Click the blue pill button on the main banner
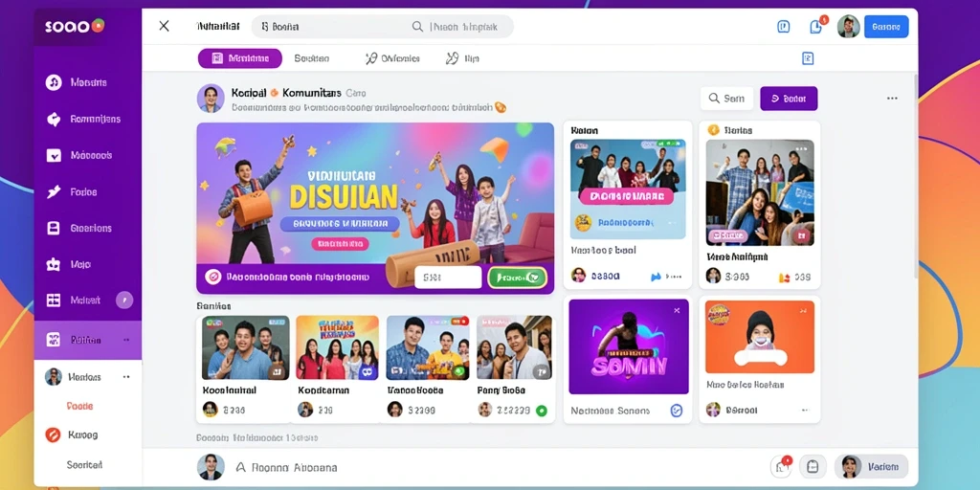Screen dimensions: 980x490 [x=340, y=223]
